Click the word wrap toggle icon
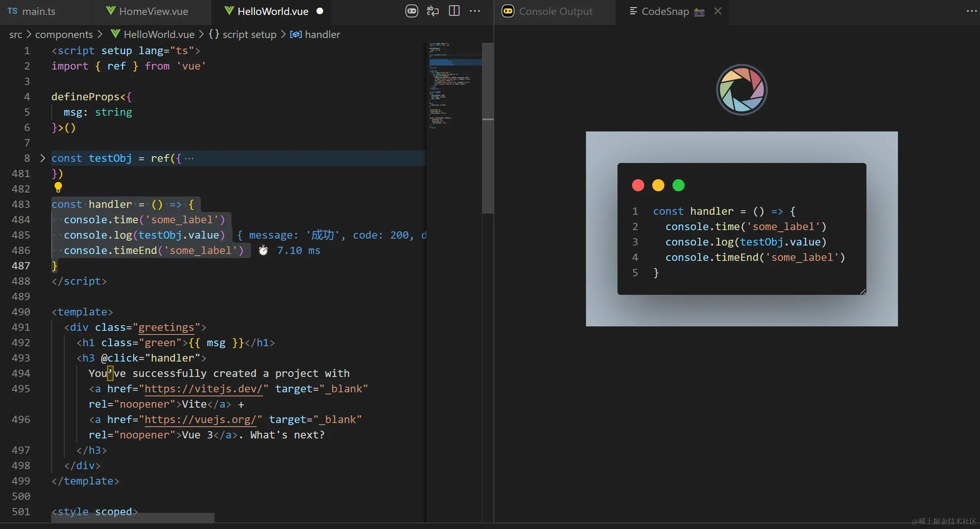This screenshot has width=980, height=529. (x=432, y=11)
